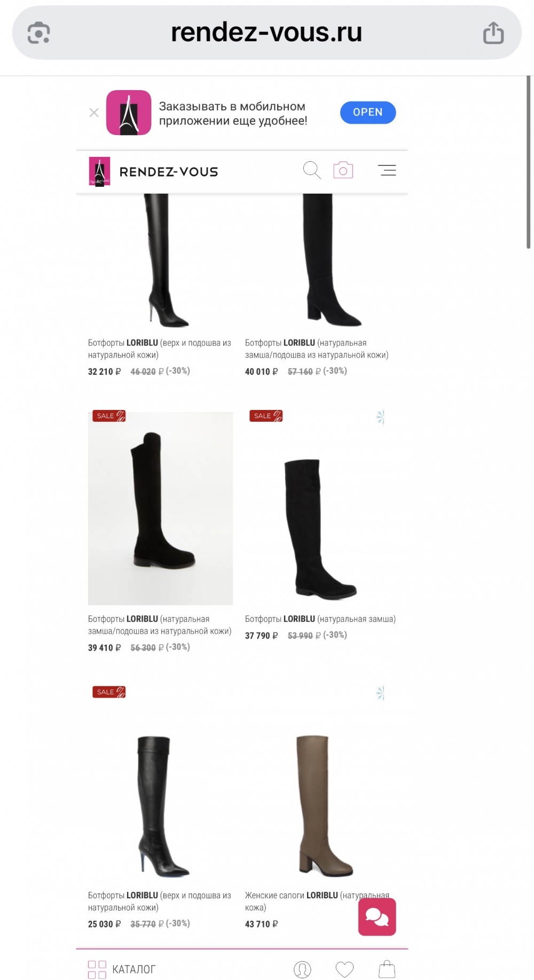534x980 pixels.
Task: Tap the browser share icon
Action: point(493,33)
